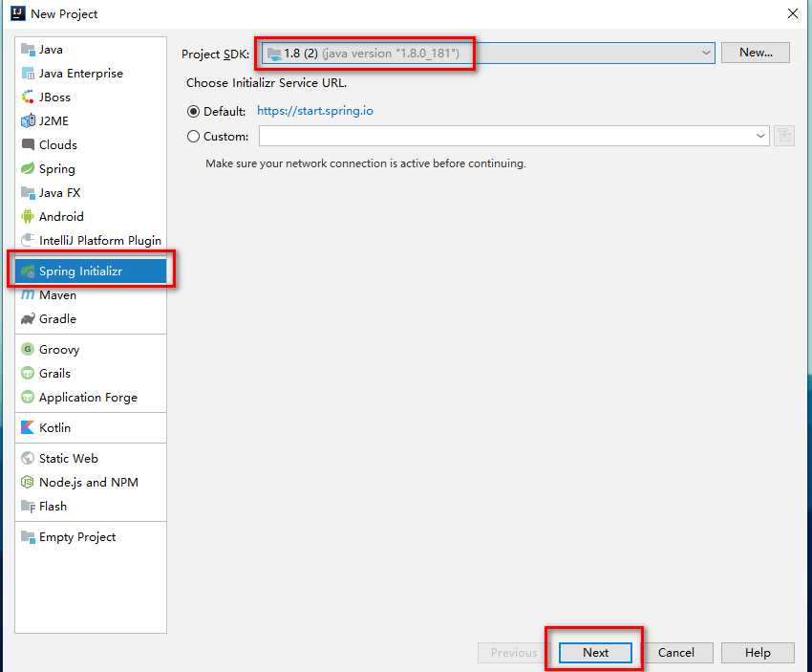The width and height of the screenshot is (812, 672).
Task: Select the Static Web label
Action: [x=69, y=459]
